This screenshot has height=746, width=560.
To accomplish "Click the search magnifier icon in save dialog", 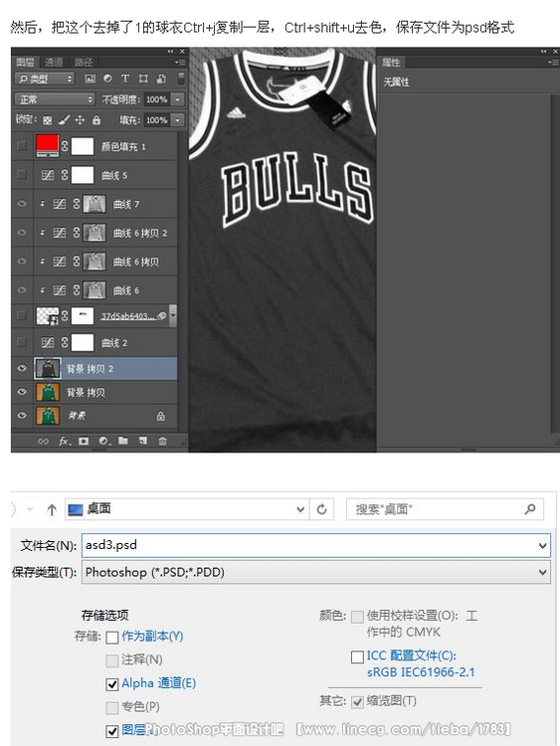I will point(530,509).
